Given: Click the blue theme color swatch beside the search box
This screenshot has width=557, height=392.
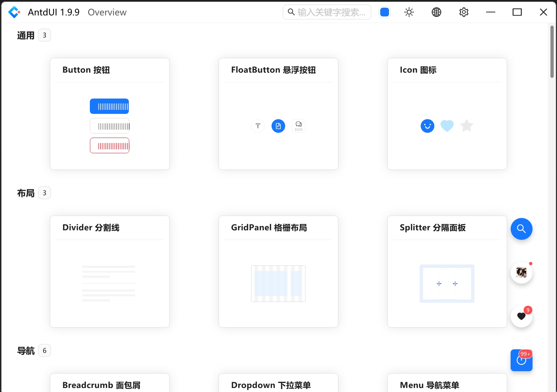Looking at the screenshot, I should pos(384,12).
